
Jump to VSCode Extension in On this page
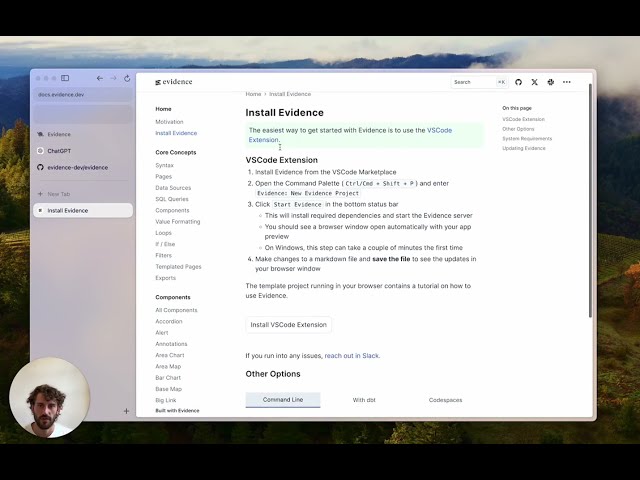click(x=523, y=119)
